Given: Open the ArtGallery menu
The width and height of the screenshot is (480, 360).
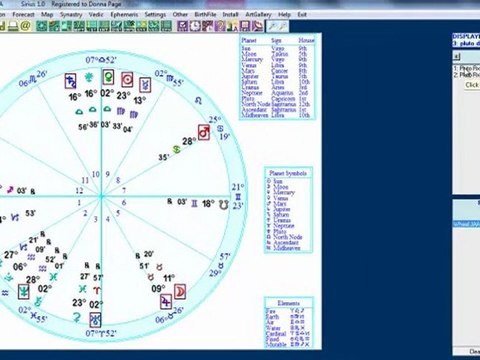Looking at the screenshot, I should [258, 15].
